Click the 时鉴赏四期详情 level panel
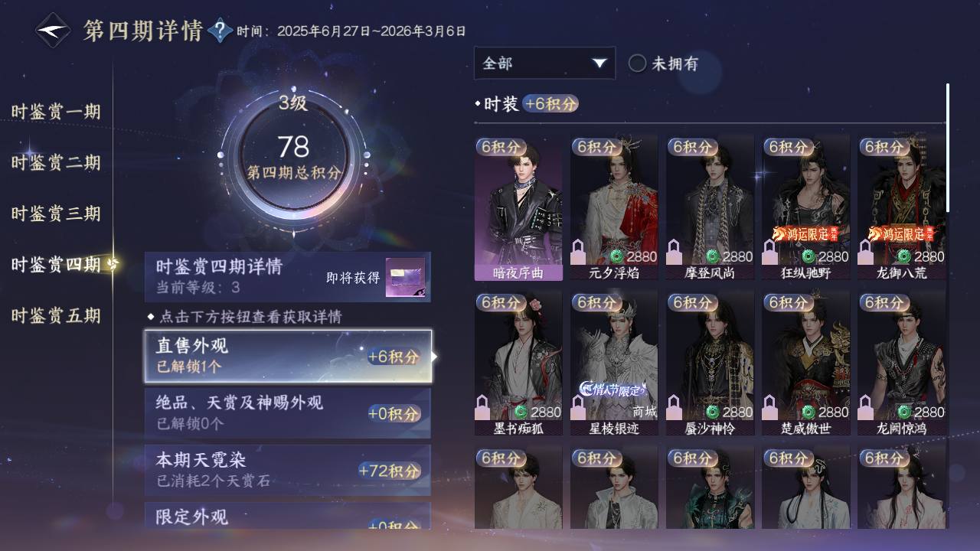Viewport: 980px width, 551px height. [x=288, y=277]
